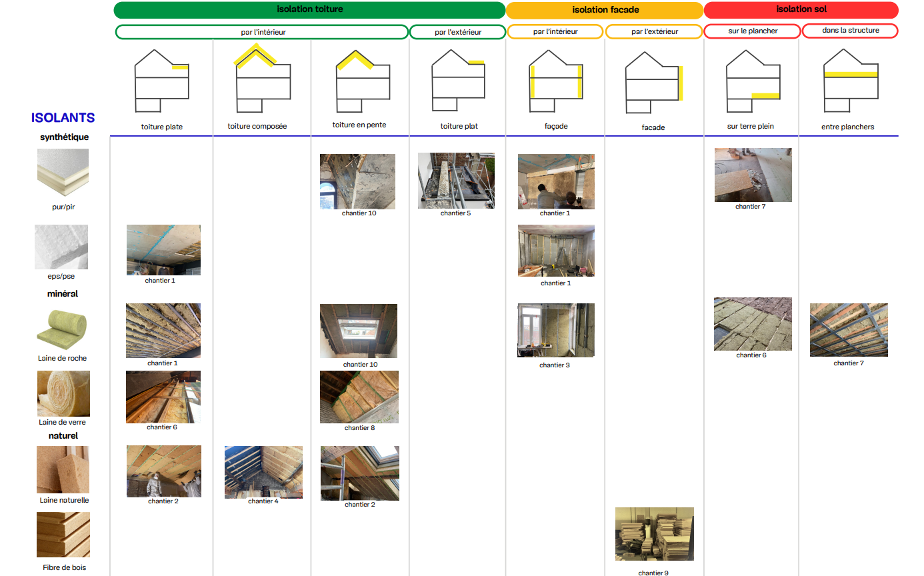Click the dans la structure pill
This screenshot has height=576, width=924.
[850, 31]
